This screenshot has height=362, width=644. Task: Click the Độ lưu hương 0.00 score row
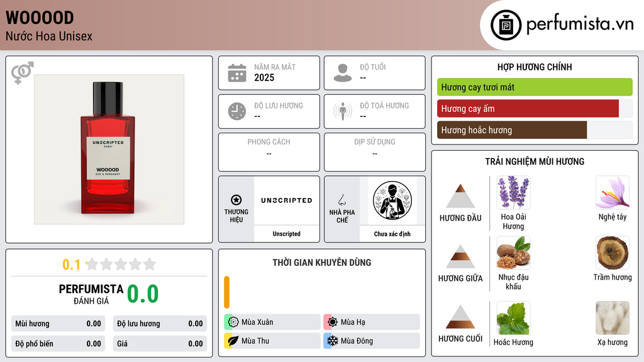tap(160, 324)
